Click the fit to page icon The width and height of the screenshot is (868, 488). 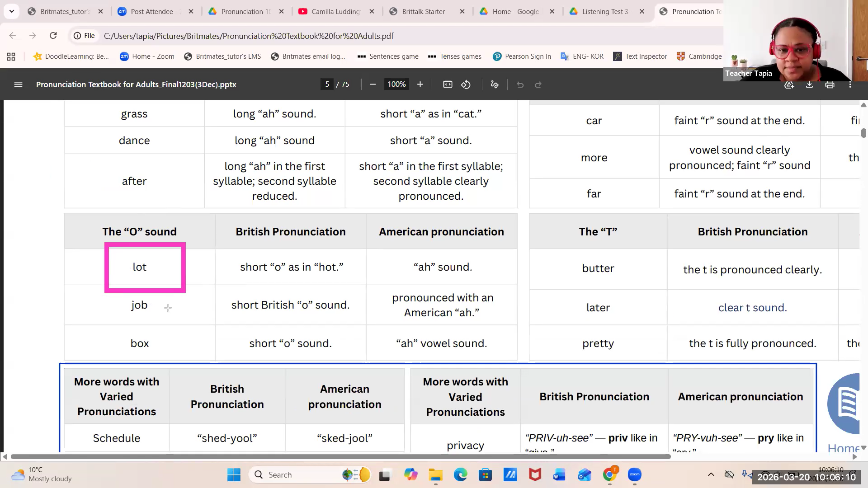[x=448, y=84]
